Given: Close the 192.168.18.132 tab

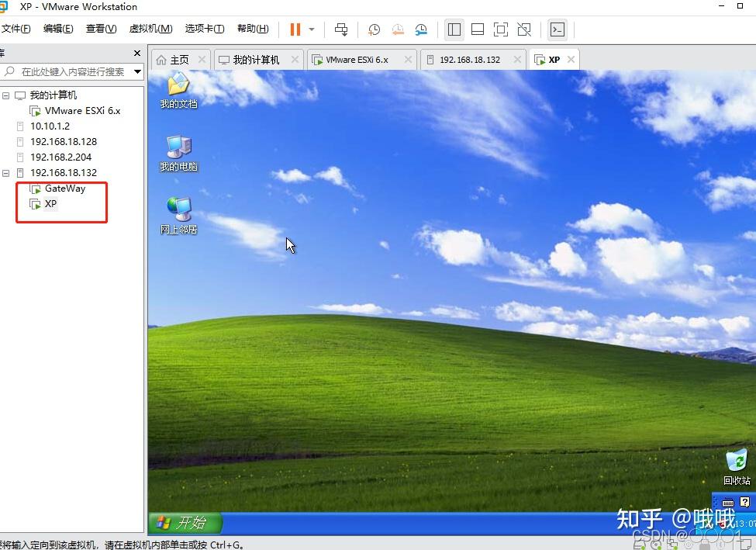Looking at the screenshot, I should [517, 59].
